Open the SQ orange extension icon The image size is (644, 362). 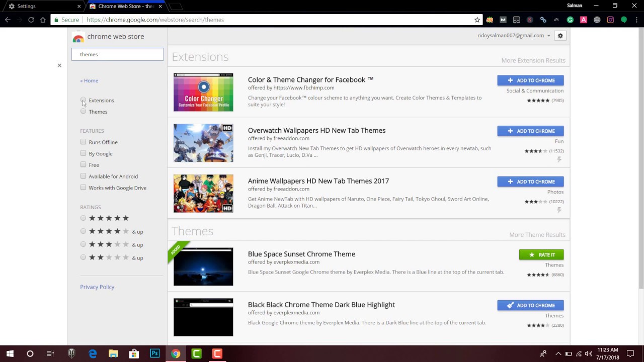coord(490,20)
